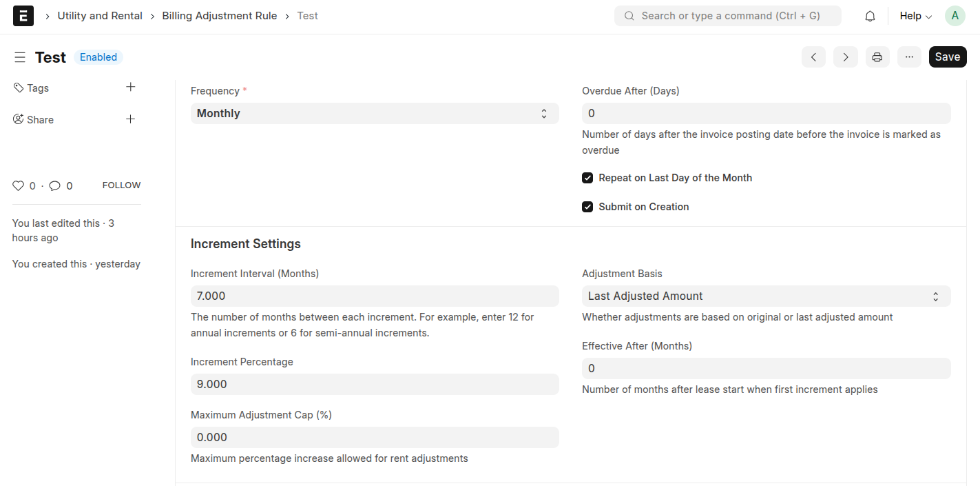
Task: Open Adjustment Basis dropdown
Action: [766, 296]
